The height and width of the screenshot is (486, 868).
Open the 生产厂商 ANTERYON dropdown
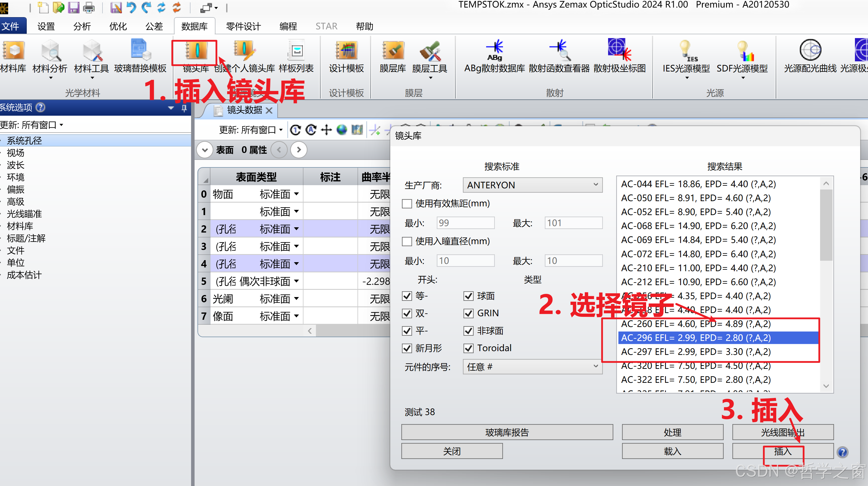pos(532,185)
